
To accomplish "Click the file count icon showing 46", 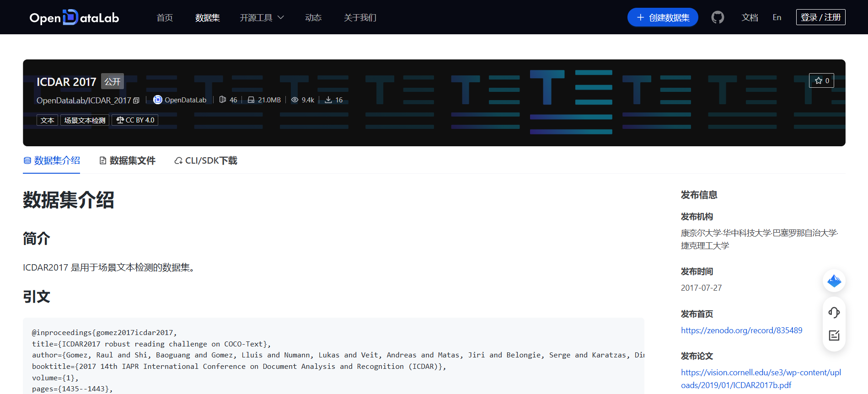I will 223,100.
